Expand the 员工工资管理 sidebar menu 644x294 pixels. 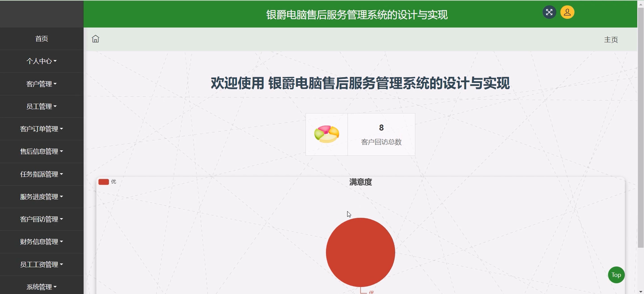click(42, 264)
